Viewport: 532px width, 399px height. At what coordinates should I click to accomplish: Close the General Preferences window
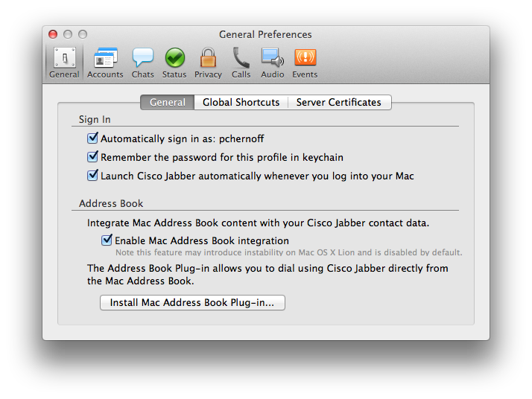point(53,34)
